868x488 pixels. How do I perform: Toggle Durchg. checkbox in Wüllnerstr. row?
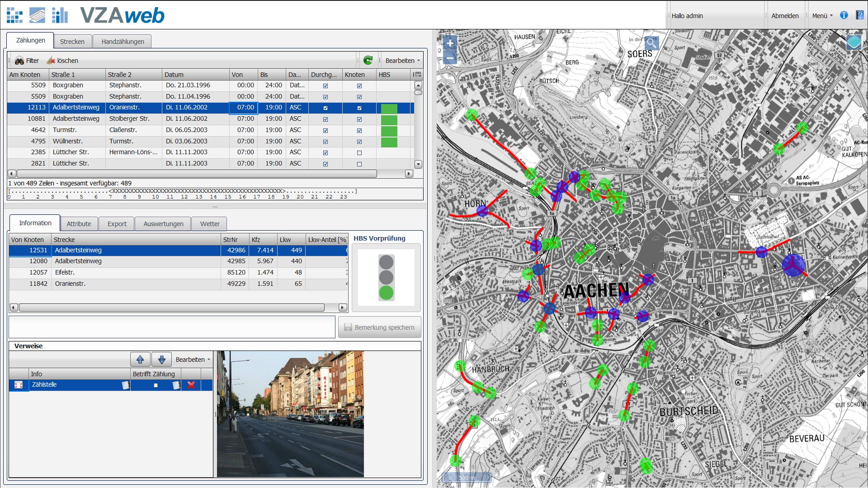point(325,142)
